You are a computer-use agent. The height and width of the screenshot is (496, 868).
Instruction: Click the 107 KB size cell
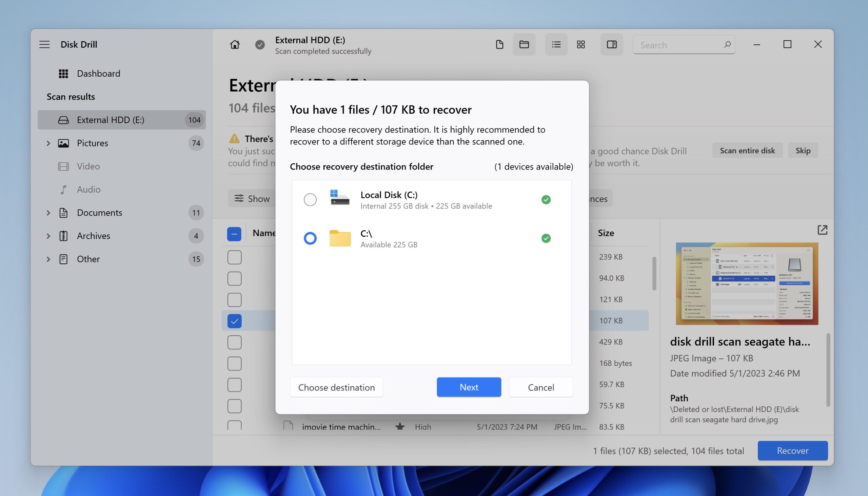(611, 321)
